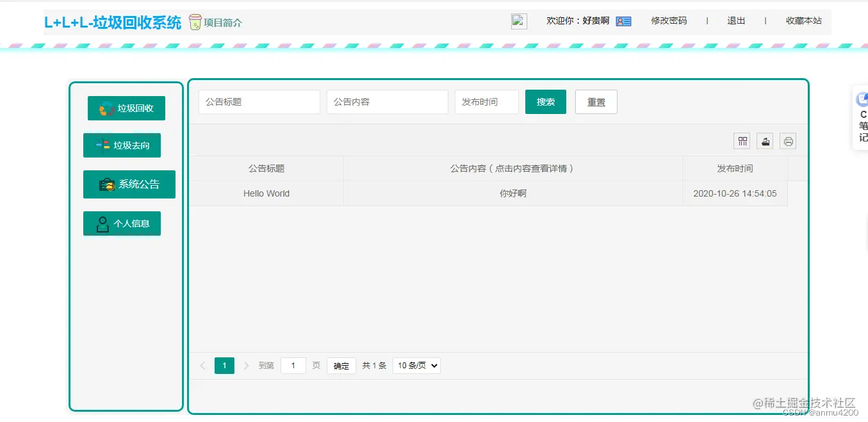Click the 修改密码 link

pyautogui.click(x=669, y=20)
